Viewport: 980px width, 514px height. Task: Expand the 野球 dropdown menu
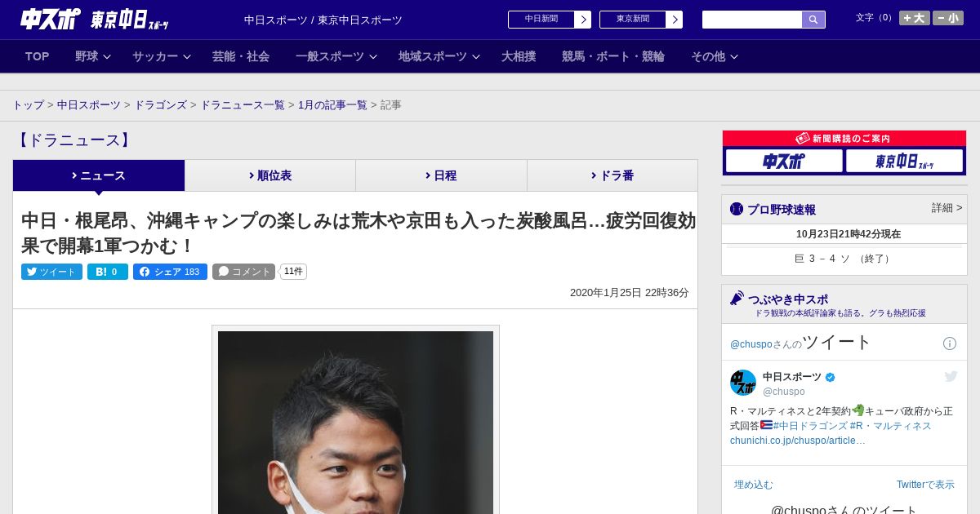(x=92, y=56)
